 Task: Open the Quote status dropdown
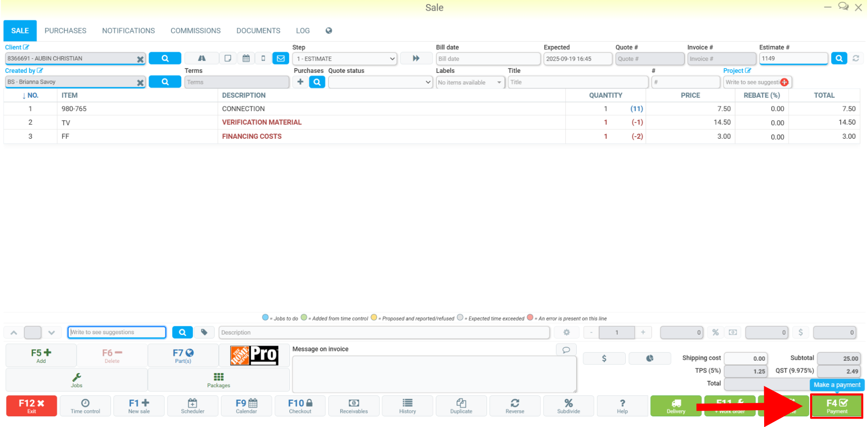[x=380, y=82]
